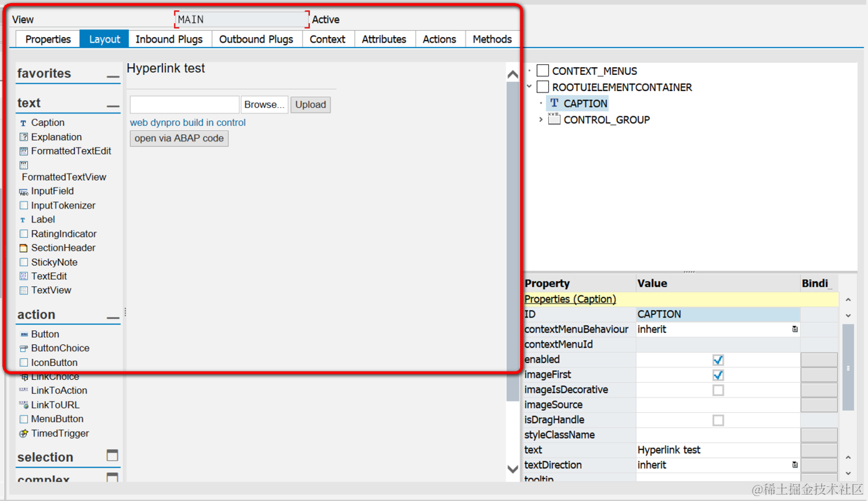Click the styleClassName property row
This screenshot has height=501, width=868.
[x=680, y=435]
